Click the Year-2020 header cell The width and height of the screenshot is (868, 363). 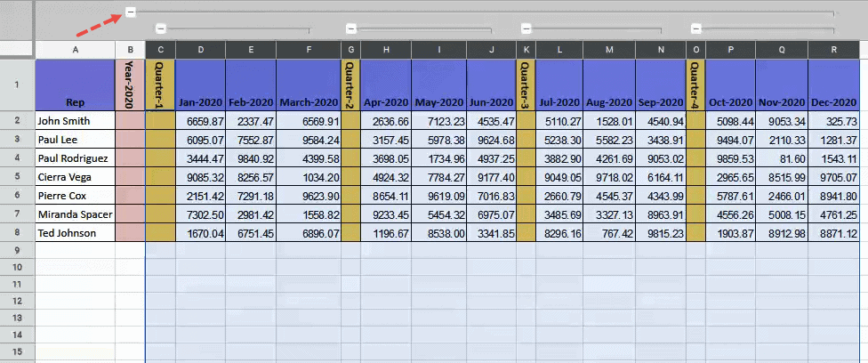point(130,85)
